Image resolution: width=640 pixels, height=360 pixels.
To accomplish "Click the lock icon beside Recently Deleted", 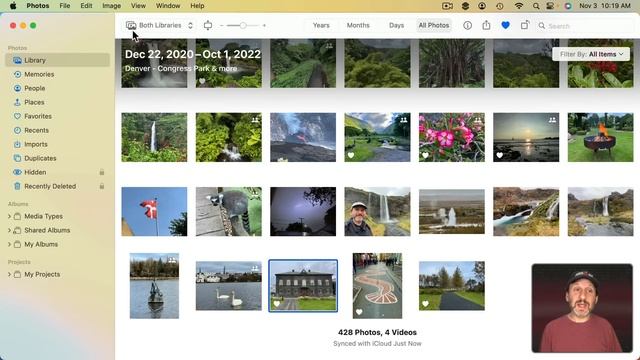I will coord(102,186).
